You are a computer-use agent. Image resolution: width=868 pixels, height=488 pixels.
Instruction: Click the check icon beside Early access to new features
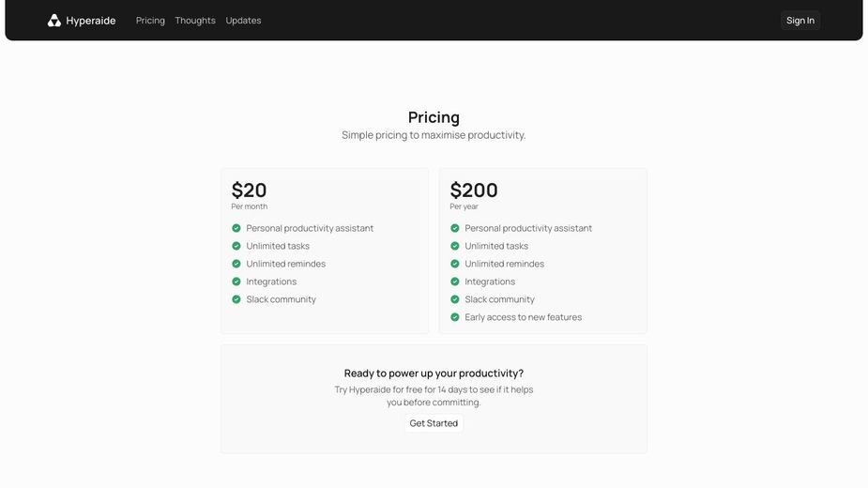pos(455,317)
